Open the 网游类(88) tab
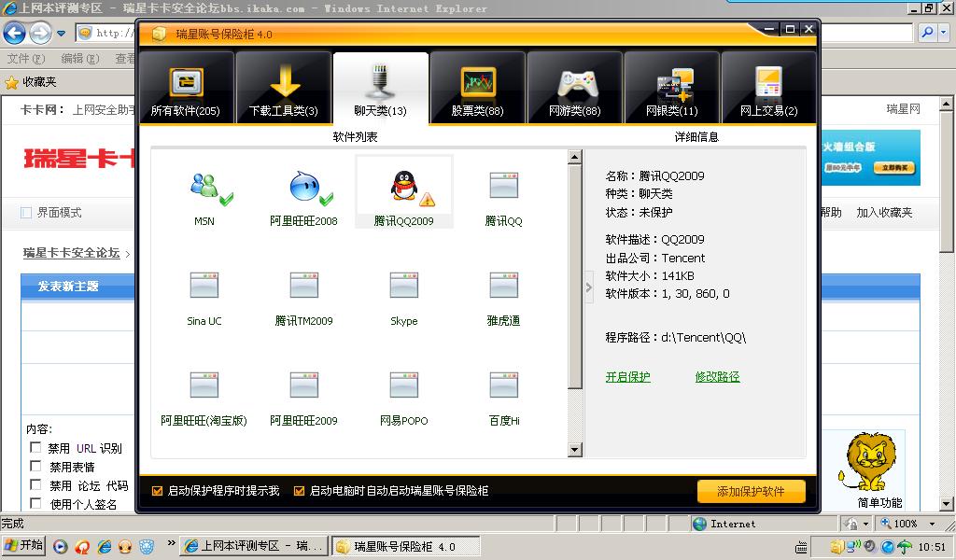The width and height of the screenshot is (956, 560). pyautogui.click(x=575, y=88)
